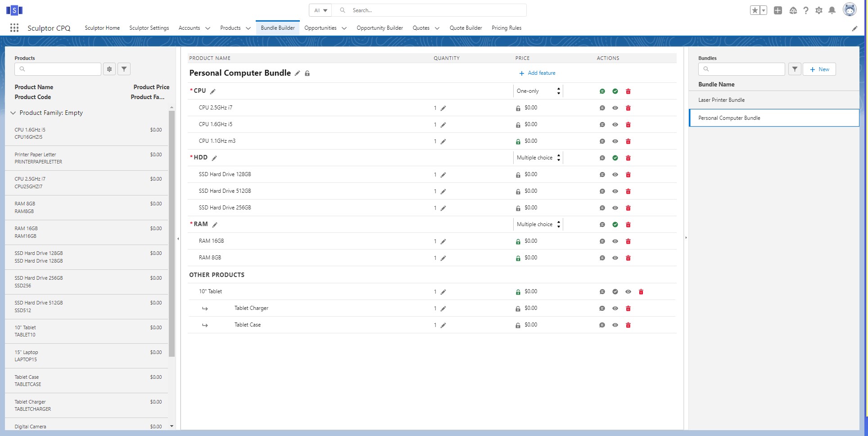Expand the Quotes tab menu chevron

437,28
